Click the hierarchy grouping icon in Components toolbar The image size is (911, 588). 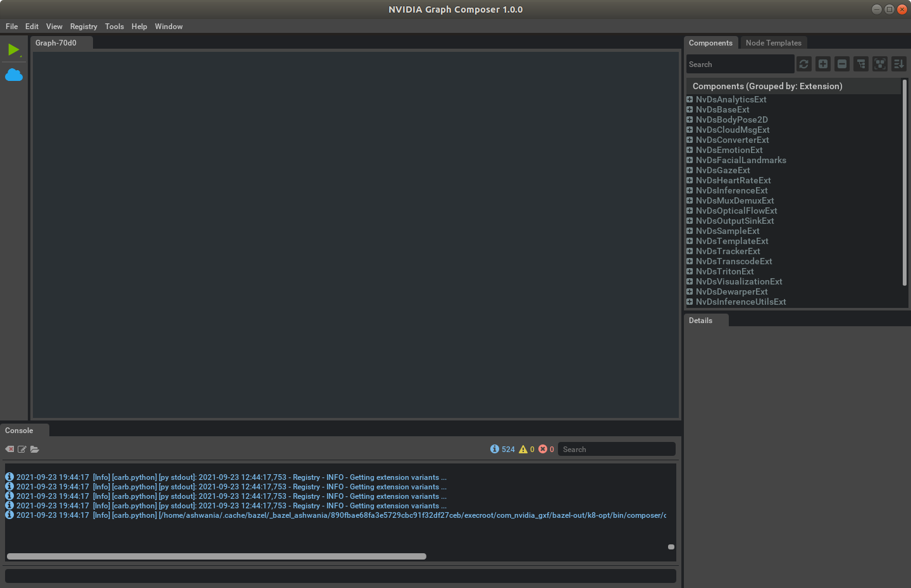coord(860,64)
